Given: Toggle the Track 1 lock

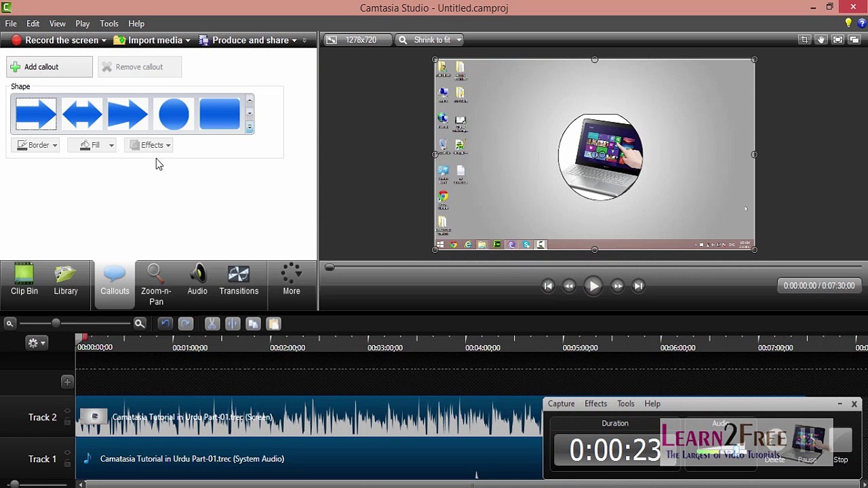Looking at the screenshot, I should click(x=67, y=464).
